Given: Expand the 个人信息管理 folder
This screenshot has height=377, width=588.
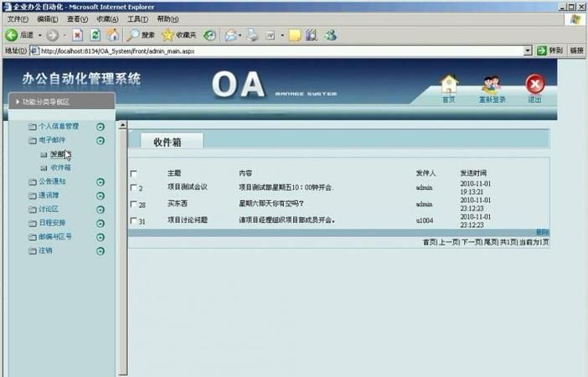Looking at the screenshot, I should 54,127.
